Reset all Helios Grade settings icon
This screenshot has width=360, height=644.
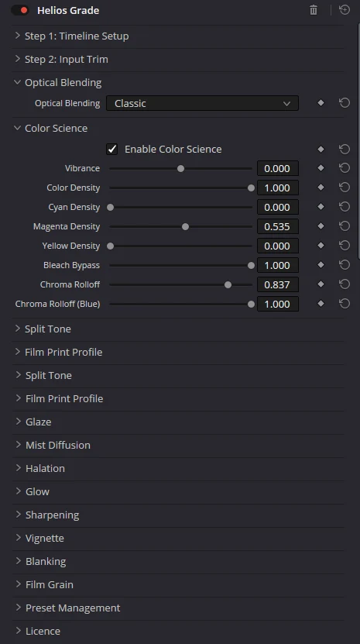[x=345, y=10]
